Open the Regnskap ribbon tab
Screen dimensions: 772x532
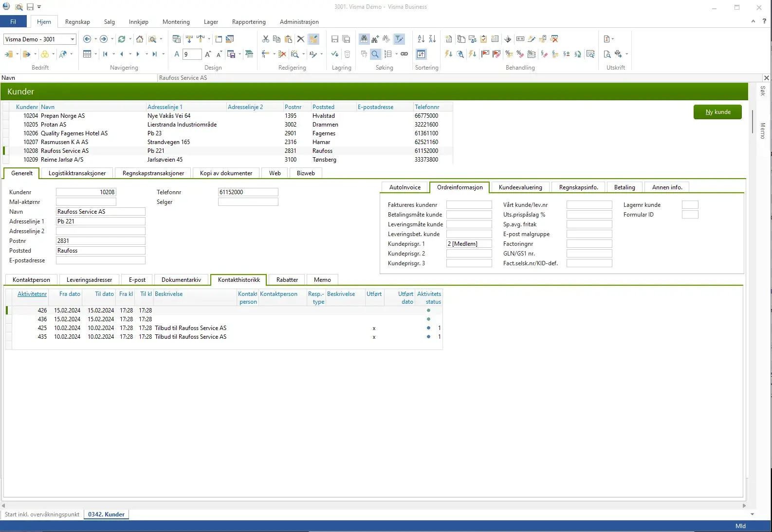point(77,22)
